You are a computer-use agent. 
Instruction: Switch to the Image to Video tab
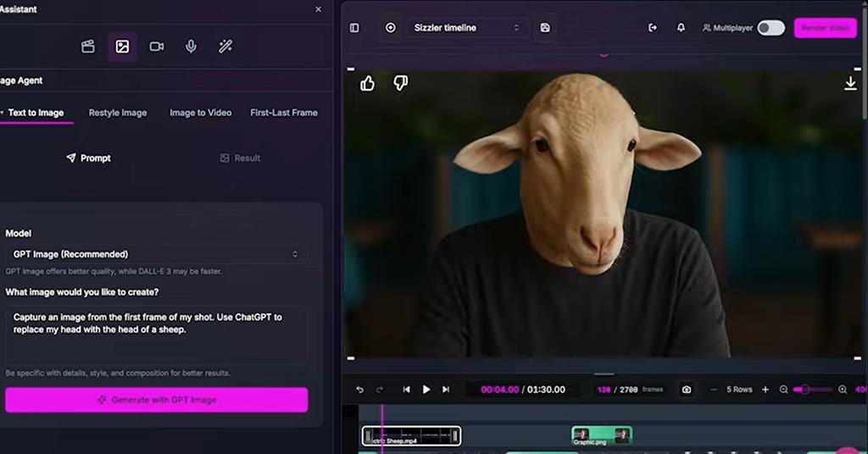tap(200, 113)
